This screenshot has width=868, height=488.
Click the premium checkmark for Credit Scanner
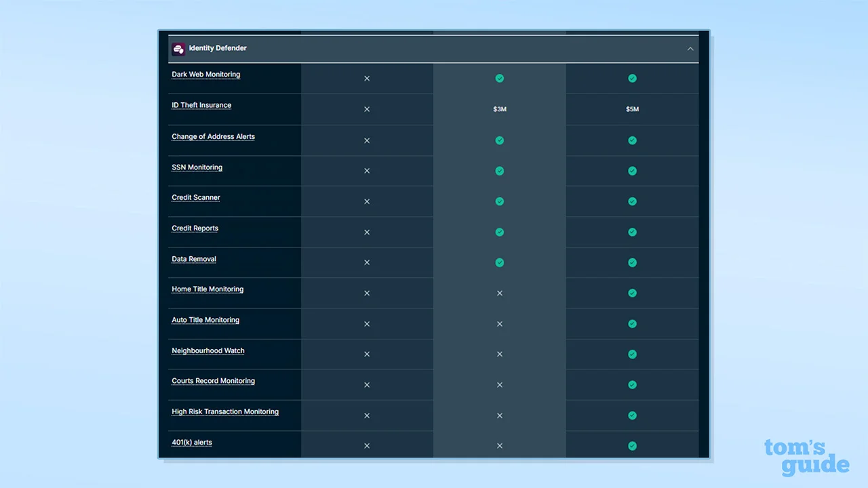click(x=632, y=201)
